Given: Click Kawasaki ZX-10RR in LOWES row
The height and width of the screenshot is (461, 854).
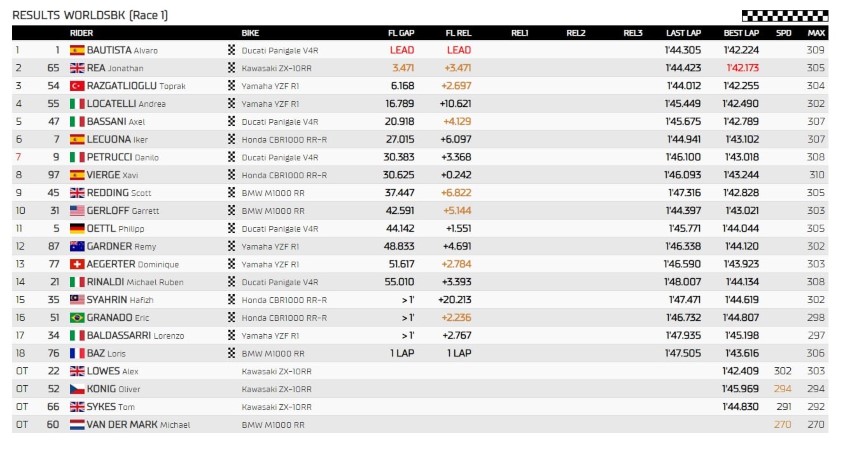Looking at the screenshot, I should (277, 371).
